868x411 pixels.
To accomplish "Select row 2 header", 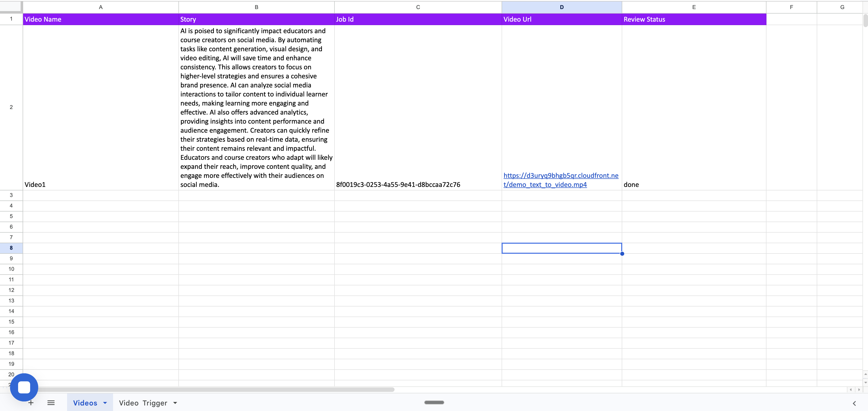I will [11, 107].
